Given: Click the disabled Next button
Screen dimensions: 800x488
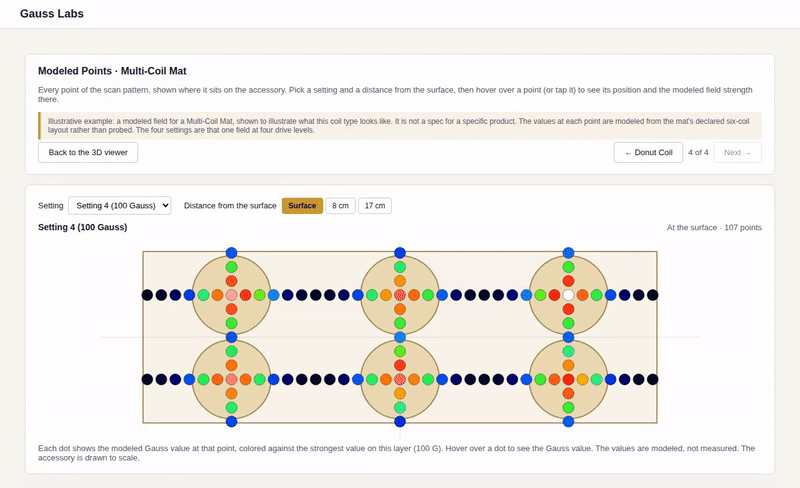Looking at the screenshot, I should (x=738, y=153).
